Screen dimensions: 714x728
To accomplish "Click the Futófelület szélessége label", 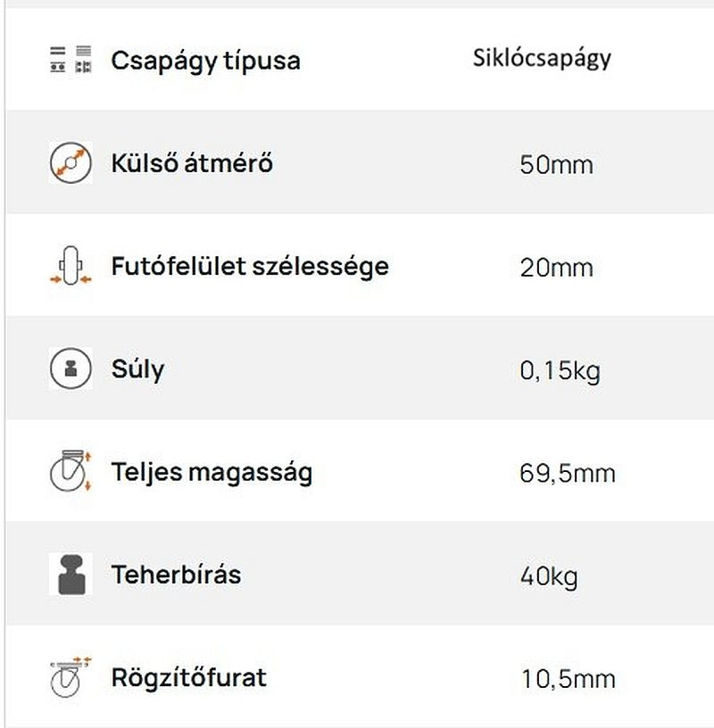I will click(250, 268).
